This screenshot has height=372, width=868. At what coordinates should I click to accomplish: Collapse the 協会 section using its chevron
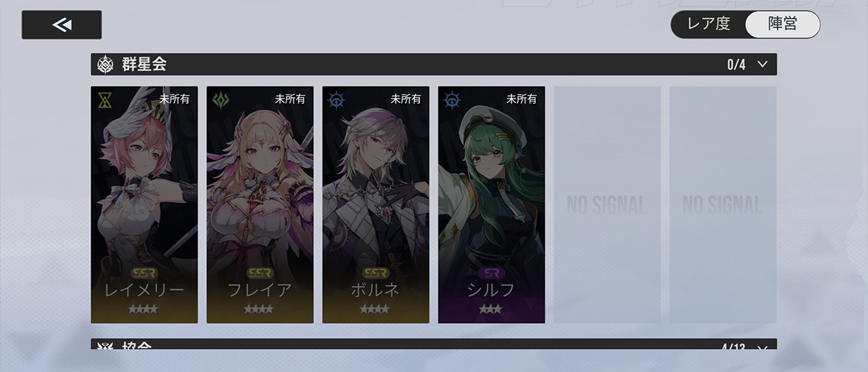point(762,347)
